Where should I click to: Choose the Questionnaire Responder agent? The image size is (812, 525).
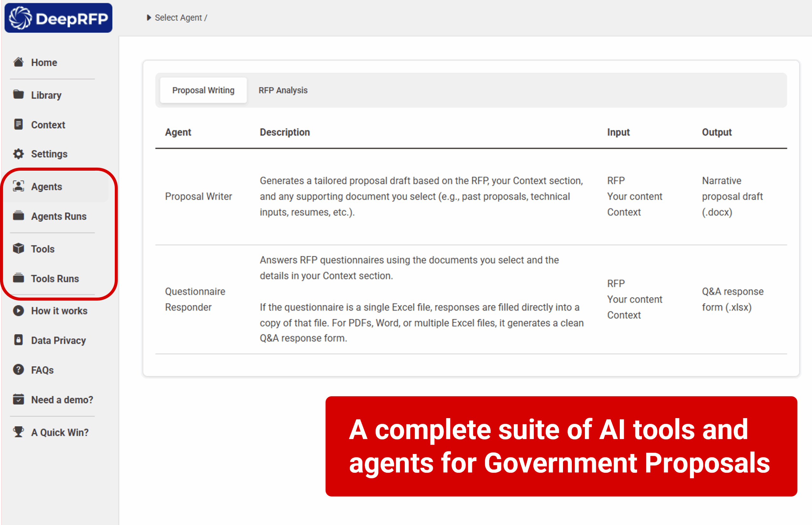coord(195,299)
